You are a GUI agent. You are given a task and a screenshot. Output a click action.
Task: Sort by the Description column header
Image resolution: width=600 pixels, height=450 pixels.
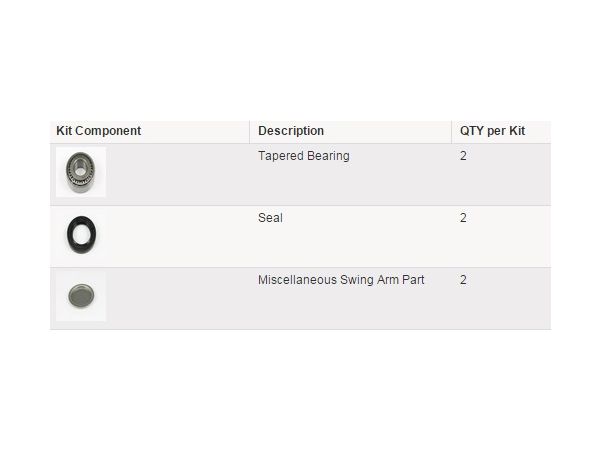(291, 131)
